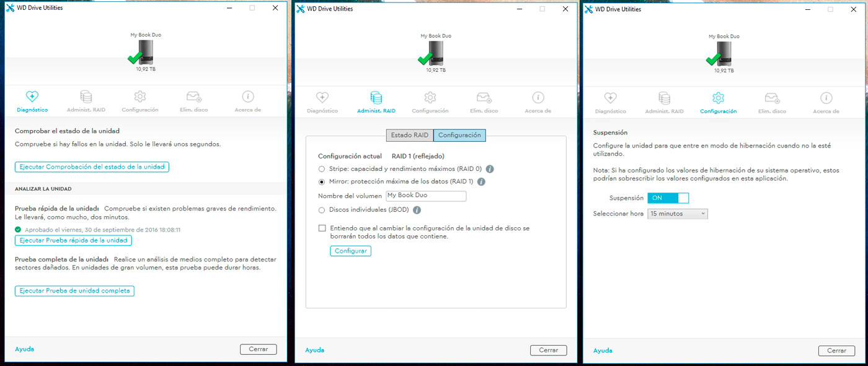Open Diagnóstico icon in left window
Screen dimensions: 868x366
coord(32,97)
